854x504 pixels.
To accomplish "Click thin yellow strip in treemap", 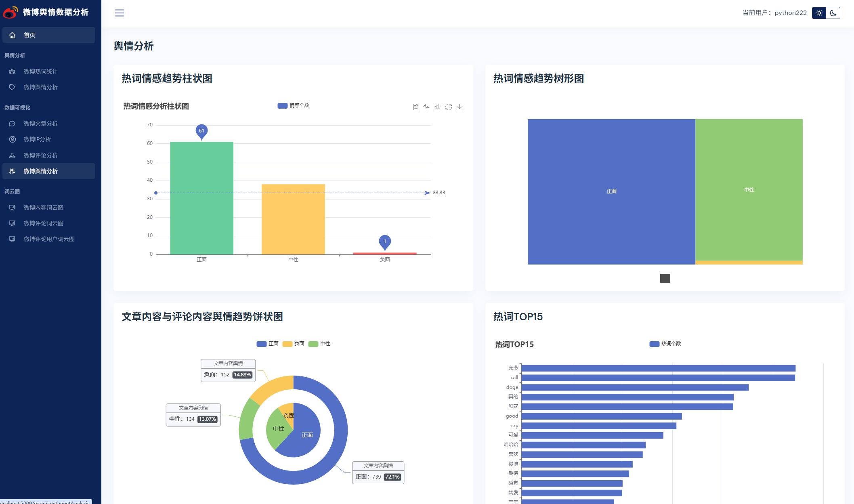I will [x=749, y=262].
